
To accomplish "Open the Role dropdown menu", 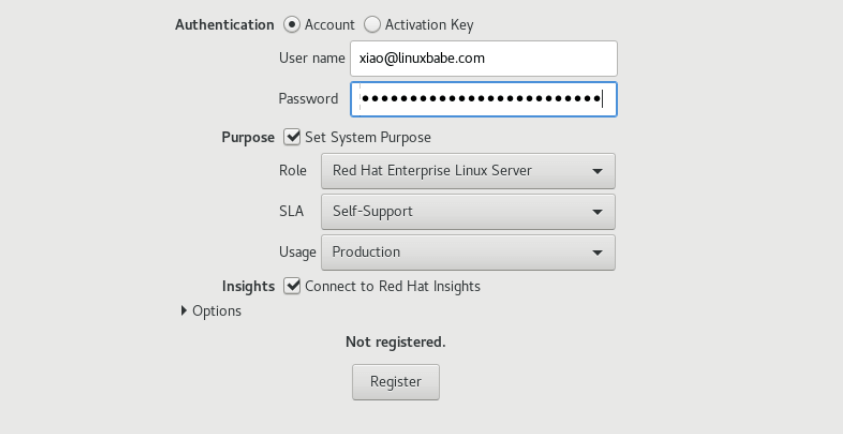I will click(467, 171).
